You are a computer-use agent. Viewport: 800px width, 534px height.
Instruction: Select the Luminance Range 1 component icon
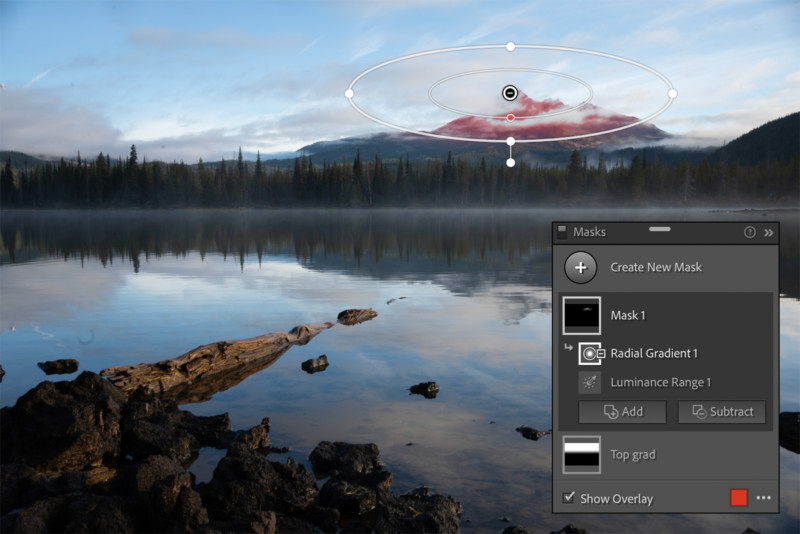(x=590, y=382)
